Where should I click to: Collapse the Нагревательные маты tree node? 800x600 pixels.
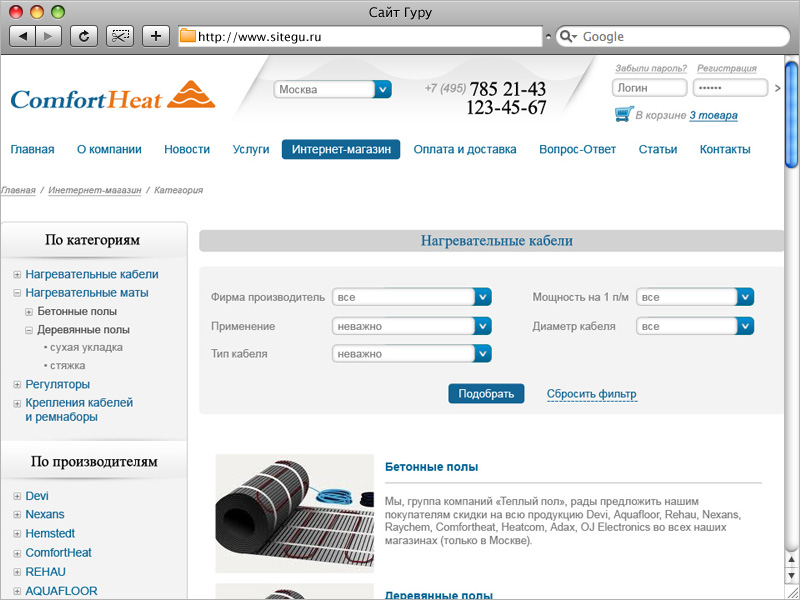click(x=17, y=293)
